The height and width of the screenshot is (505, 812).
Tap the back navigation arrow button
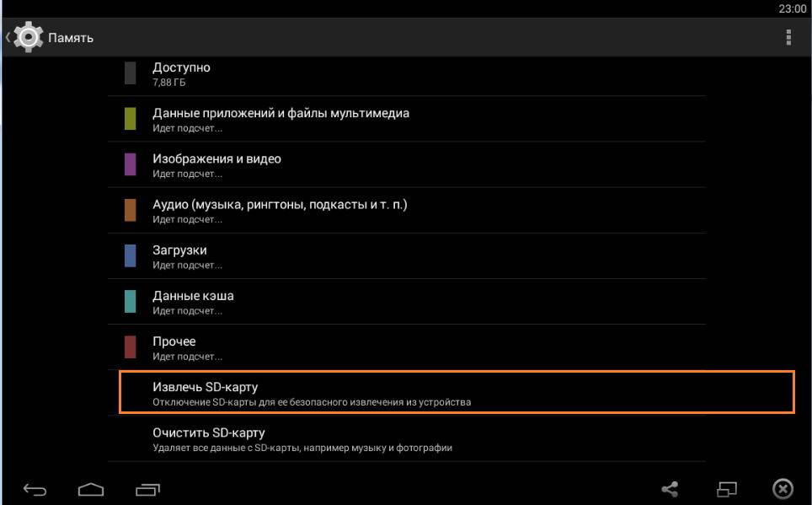pyautogui.click(x=35, y=489)
